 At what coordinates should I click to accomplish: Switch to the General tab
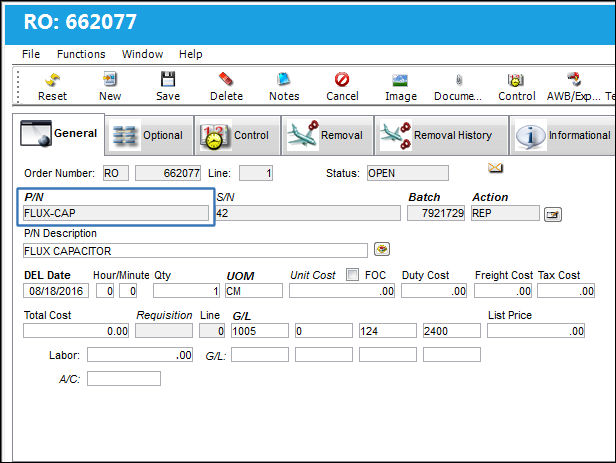click(x=59, y=134)
